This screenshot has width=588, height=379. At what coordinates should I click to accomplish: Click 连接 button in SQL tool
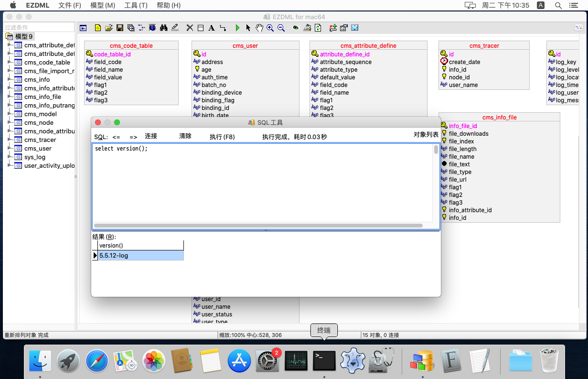point(151,136)
